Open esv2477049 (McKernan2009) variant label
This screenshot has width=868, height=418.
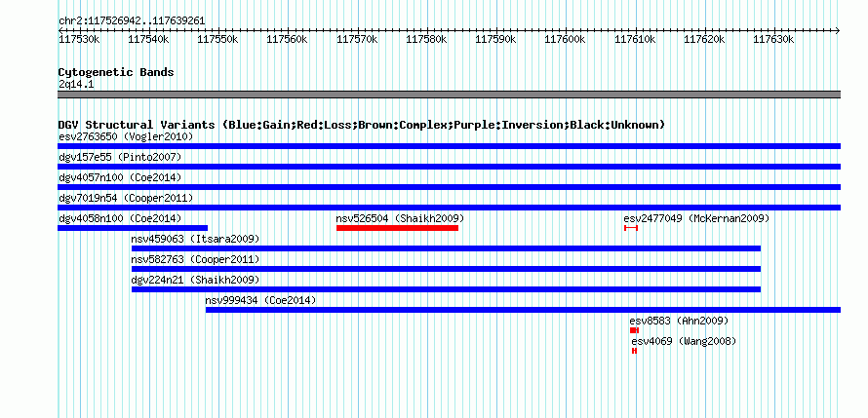pos(696,218)
